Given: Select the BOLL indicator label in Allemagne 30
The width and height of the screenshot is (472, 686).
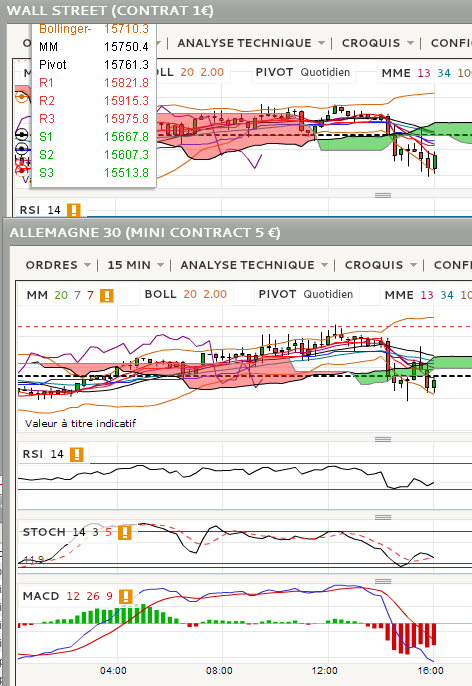Looking at the screenshot, I should pyautogui.click(x=186, y=294).
